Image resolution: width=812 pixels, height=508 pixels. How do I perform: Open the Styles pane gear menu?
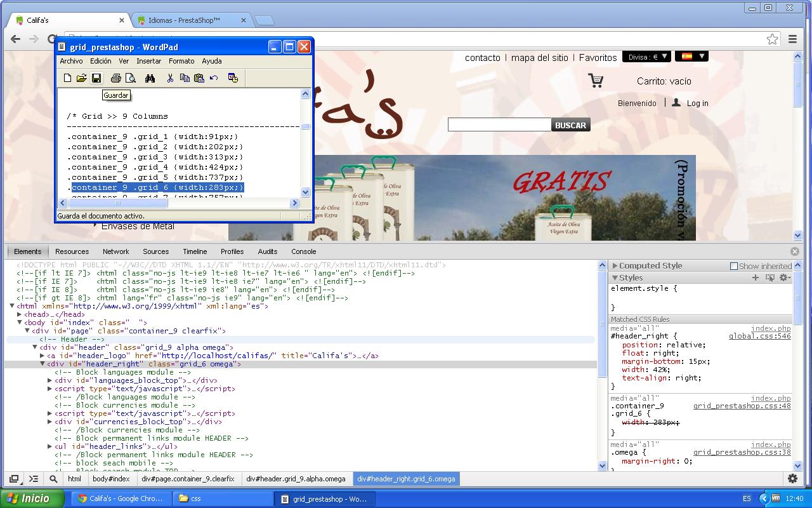785,277
